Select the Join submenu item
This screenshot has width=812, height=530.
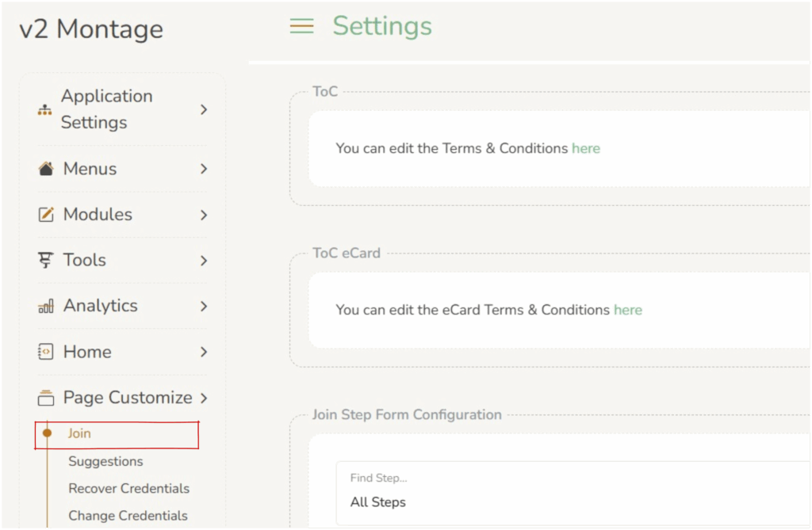pos(79,434)
